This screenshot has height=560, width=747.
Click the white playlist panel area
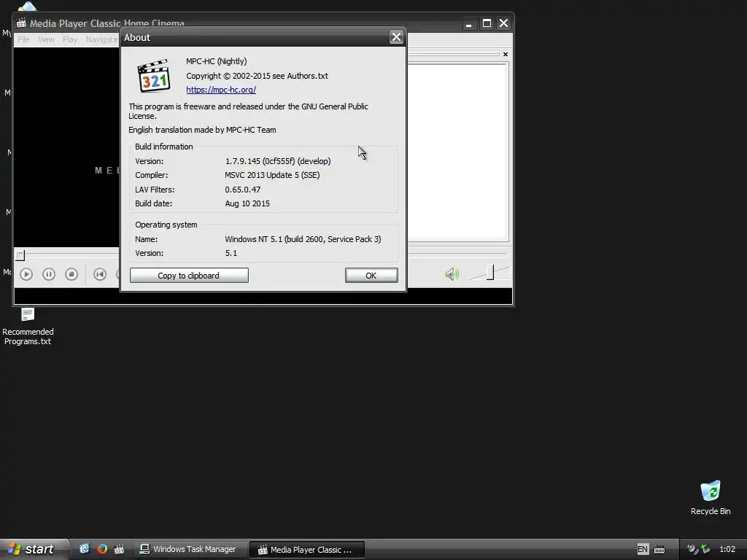point(458,152)
